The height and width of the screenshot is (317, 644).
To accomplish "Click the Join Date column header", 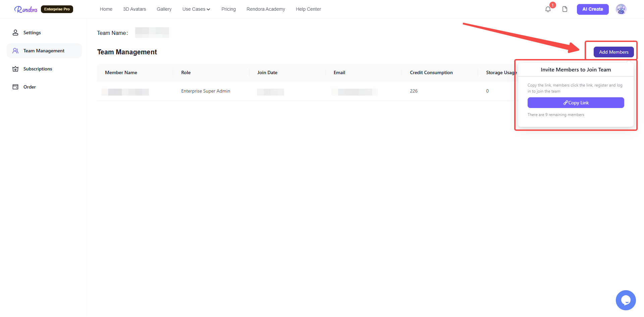I will pos(267,72).
